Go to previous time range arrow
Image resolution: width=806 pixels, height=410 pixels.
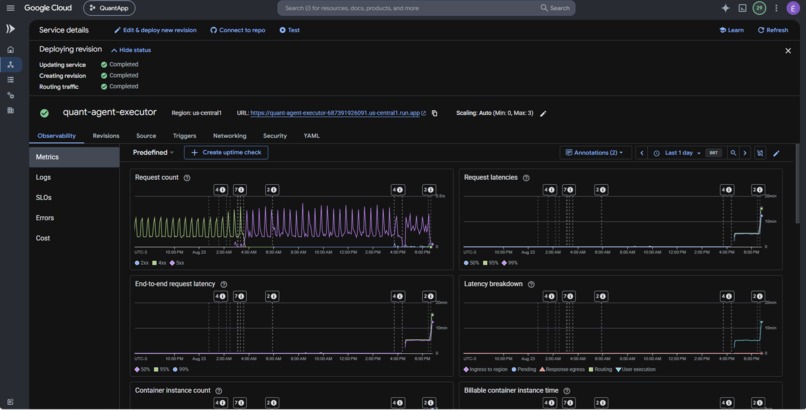pyautogui.click(x=642, y=153)
